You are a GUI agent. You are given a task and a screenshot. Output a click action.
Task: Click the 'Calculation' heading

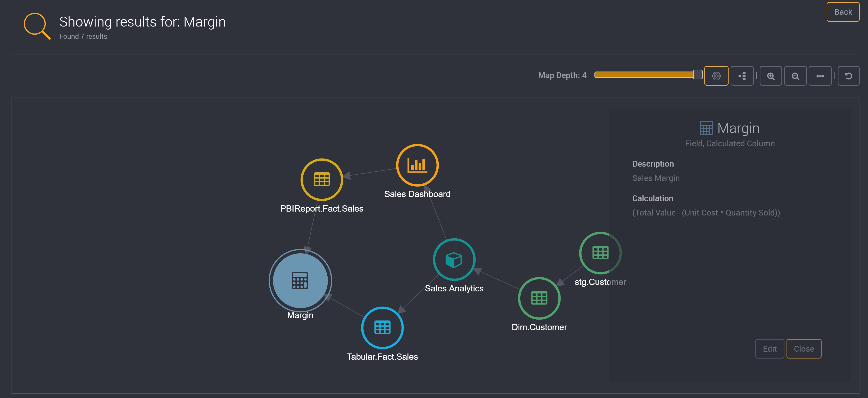click(653, 199)
